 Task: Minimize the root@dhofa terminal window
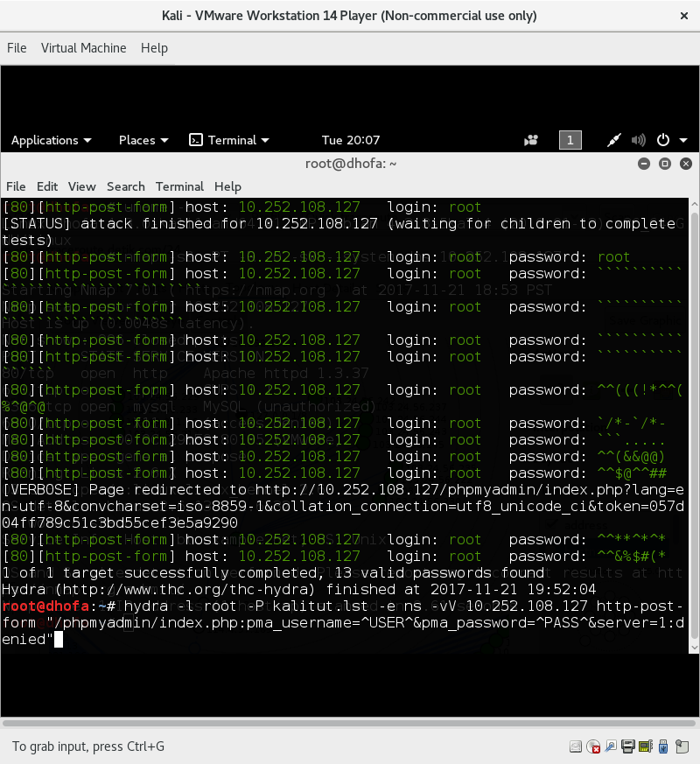(x=644, y=164)
